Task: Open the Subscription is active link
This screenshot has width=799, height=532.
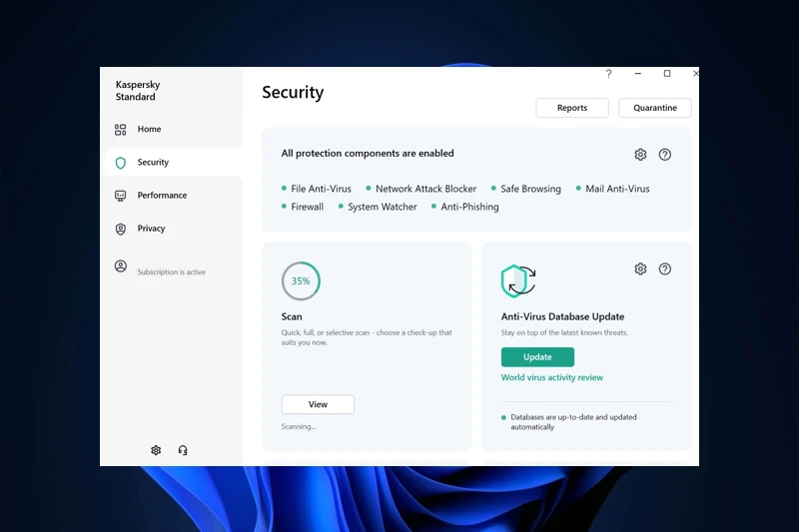Action: 171,272
